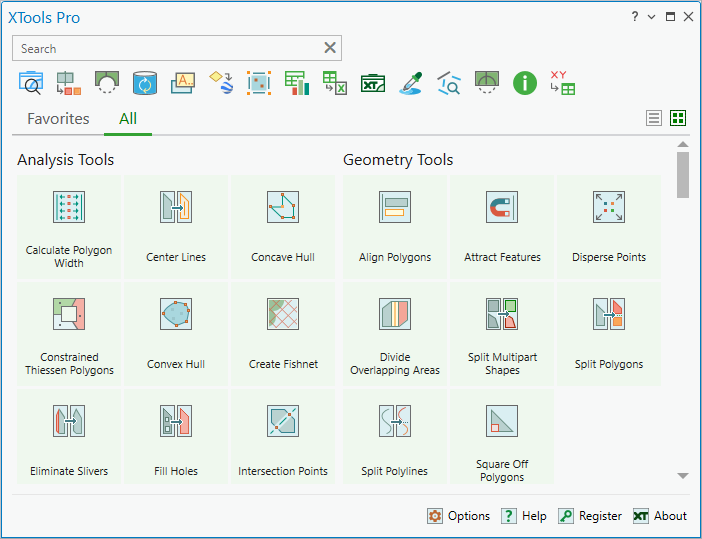Open the Options settings button
This screenshot has height=539, width=702.
pos(458,516)
